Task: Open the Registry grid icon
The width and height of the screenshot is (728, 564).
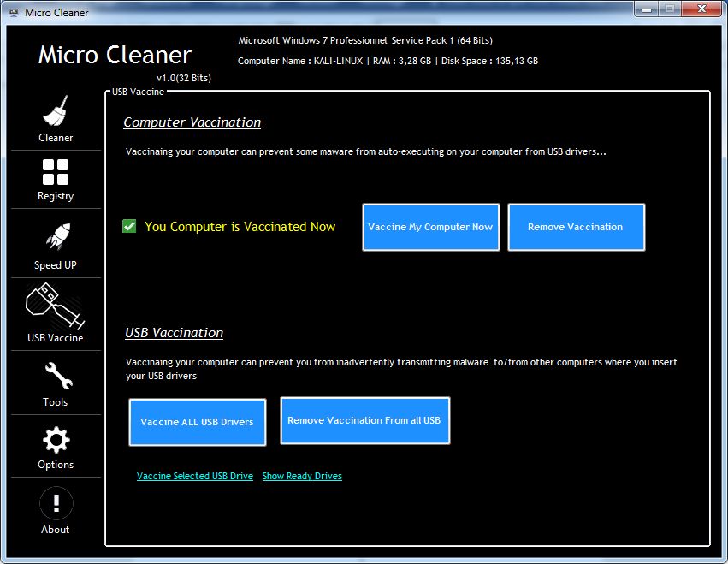Action: click(56, 172)
